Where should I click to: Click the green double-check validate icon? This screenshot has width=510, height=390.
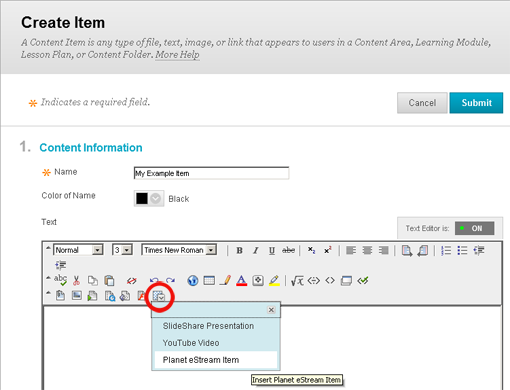(363, 281)
